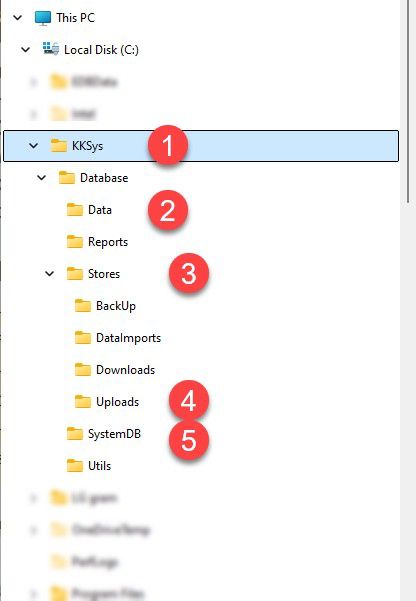
Task: Click the Local Disk (C:) drive icon
Action: [51, 49]
